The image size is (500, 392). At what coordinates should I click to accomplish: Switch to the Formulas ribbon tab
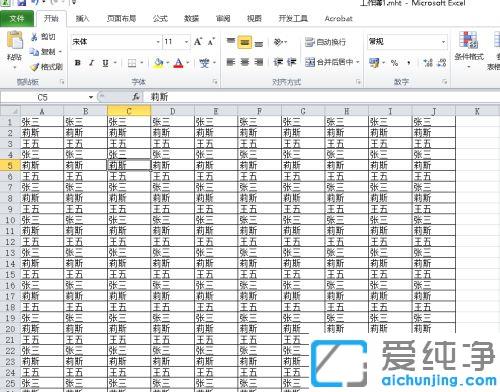tap(160, 19)
